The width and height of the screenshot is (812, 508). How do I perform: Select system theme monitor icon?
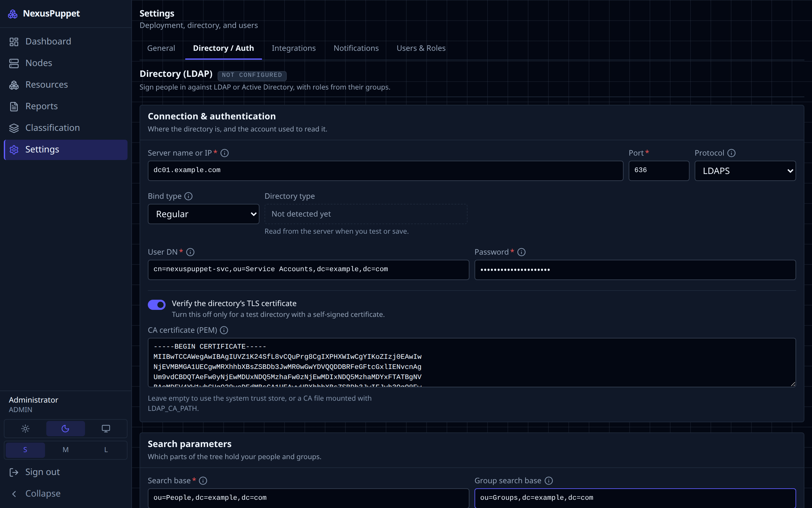point(106,429)
